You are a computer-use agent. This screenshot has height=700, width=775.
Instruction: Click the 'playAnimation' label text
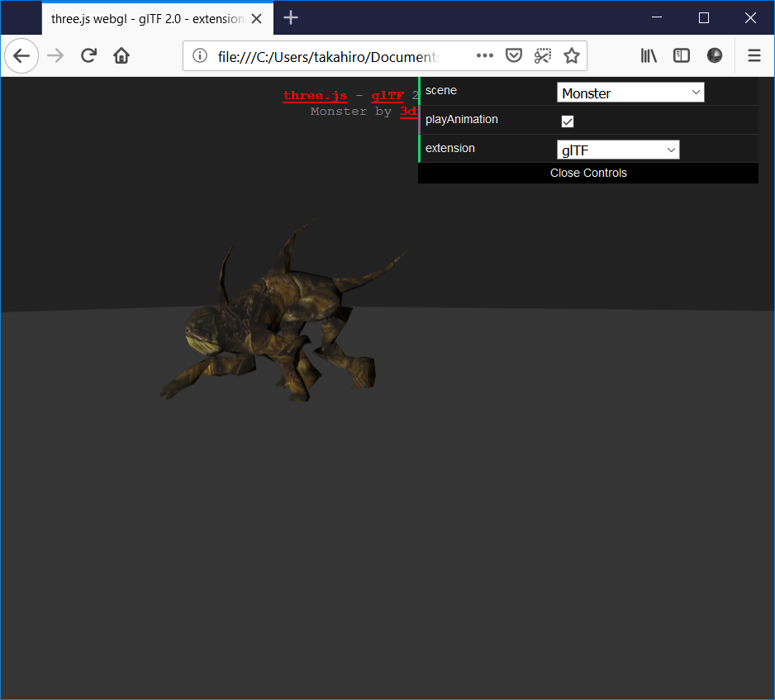[x=461, y=119]
